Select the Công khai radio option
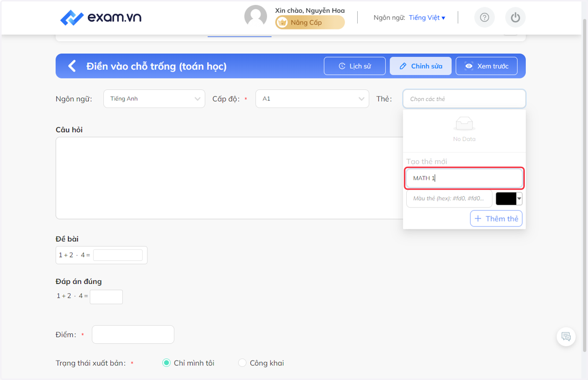Image resolution: width=588 pixels, height=380 pixels. (242, 363)
